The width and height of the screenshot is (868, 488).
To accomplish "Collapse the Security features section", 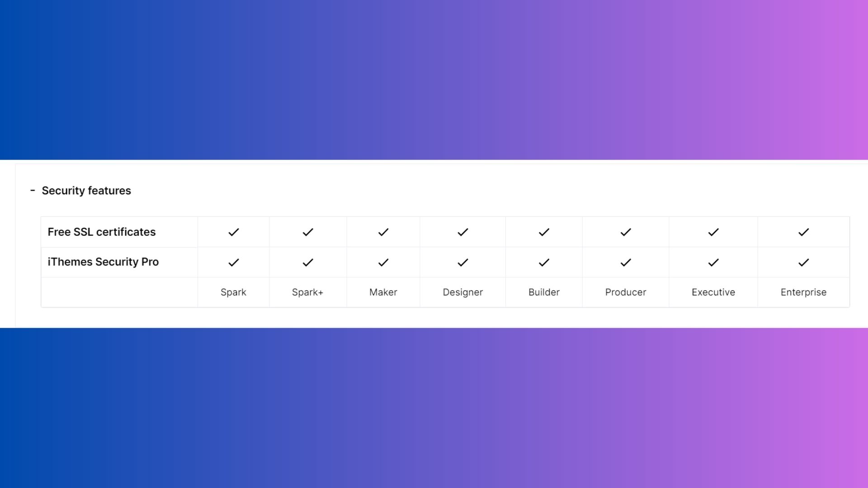I will 33,190.
